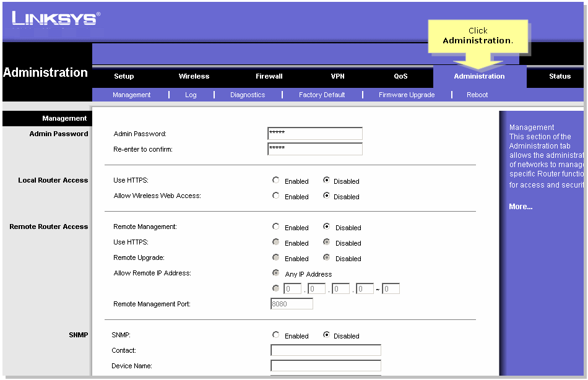Open the Reboot sub-tab
The image size is (588, 380).
477,95
